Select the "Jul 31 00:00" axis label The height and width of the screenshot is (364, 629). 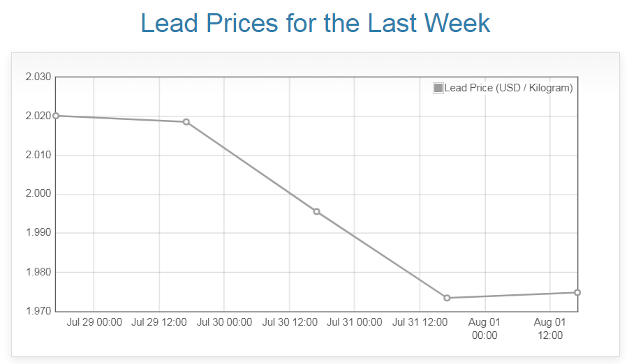[x=355, y=322]
